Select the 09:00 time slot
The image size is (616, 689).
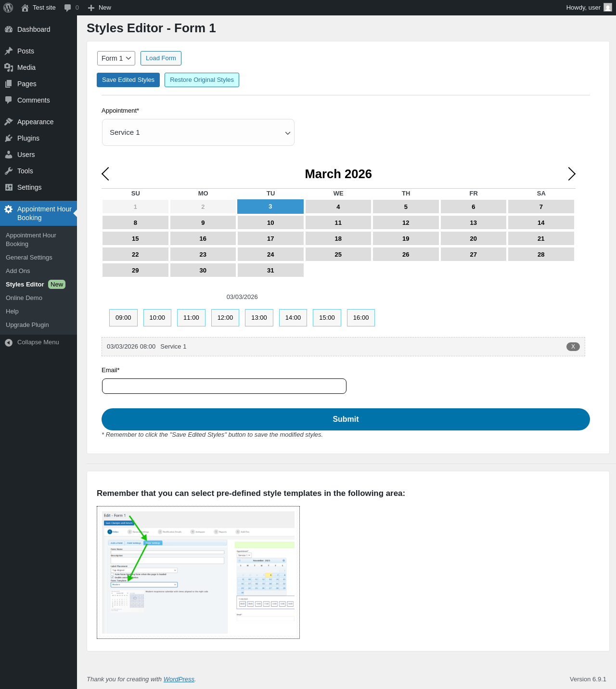coord(123,318)
